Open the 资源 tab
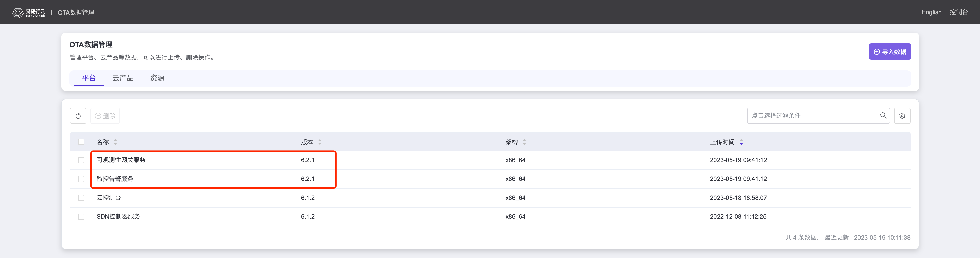 pyautogui.click(x=157, y=78)
